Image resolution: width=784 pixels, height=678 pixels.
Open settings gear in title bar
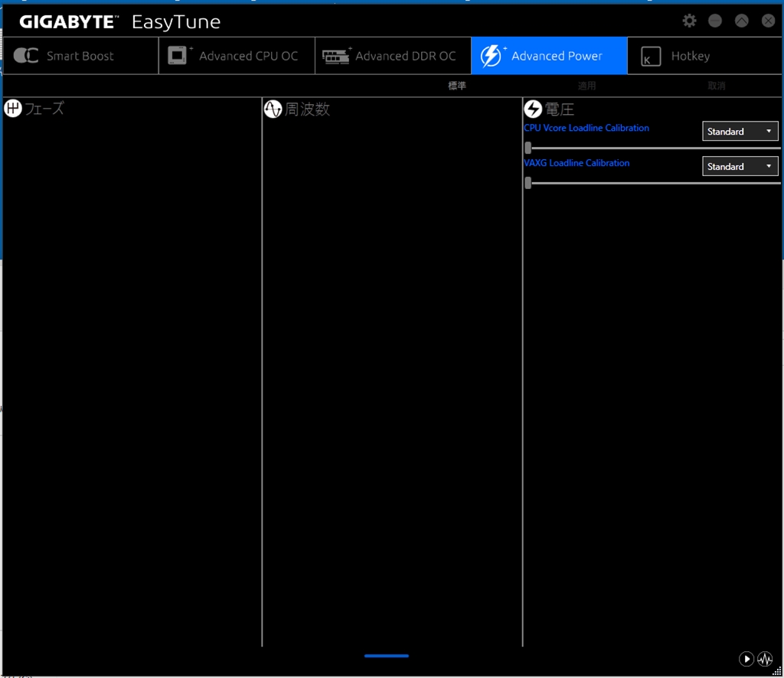click(x=690, y=21)
